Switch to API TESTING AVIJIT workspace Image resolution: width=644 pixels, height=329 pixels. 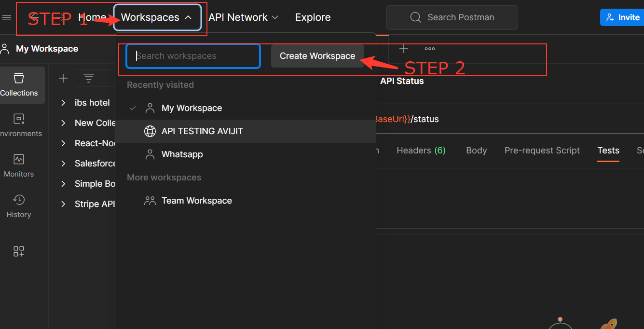[245, 131]
